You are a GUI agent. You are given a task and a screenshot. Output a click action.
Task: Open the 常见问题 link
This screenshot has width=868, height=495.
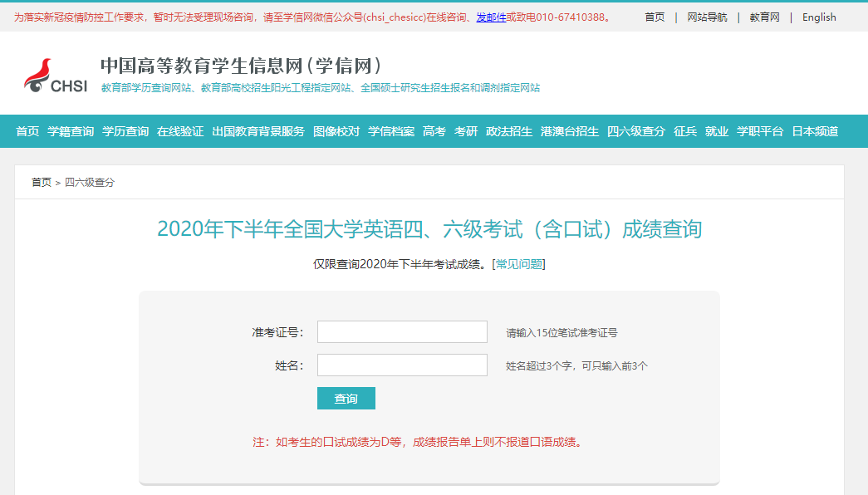[x=519, y=264]
